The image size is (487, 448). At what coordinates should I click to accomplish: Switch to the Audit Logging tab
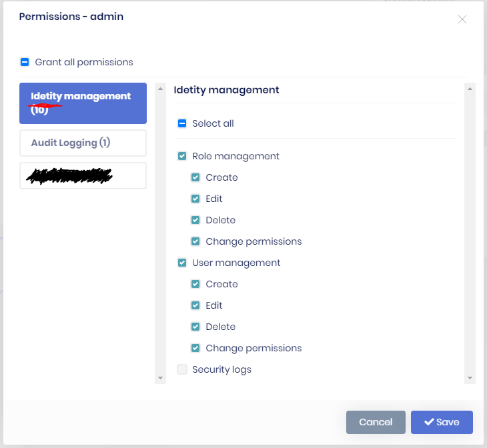click(x=83, y=143)
